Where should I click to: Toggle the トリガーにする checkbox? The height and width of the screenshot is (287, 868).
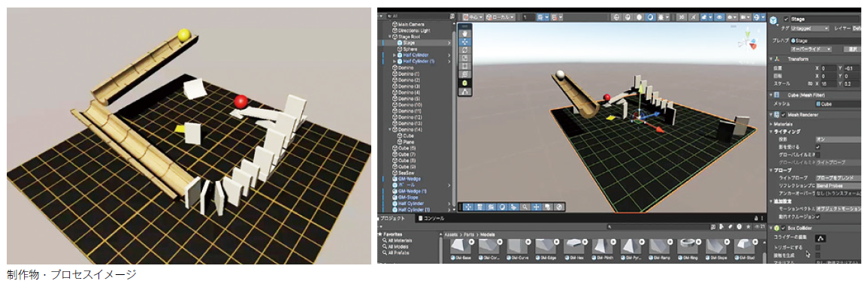click(x=818, y=248)
